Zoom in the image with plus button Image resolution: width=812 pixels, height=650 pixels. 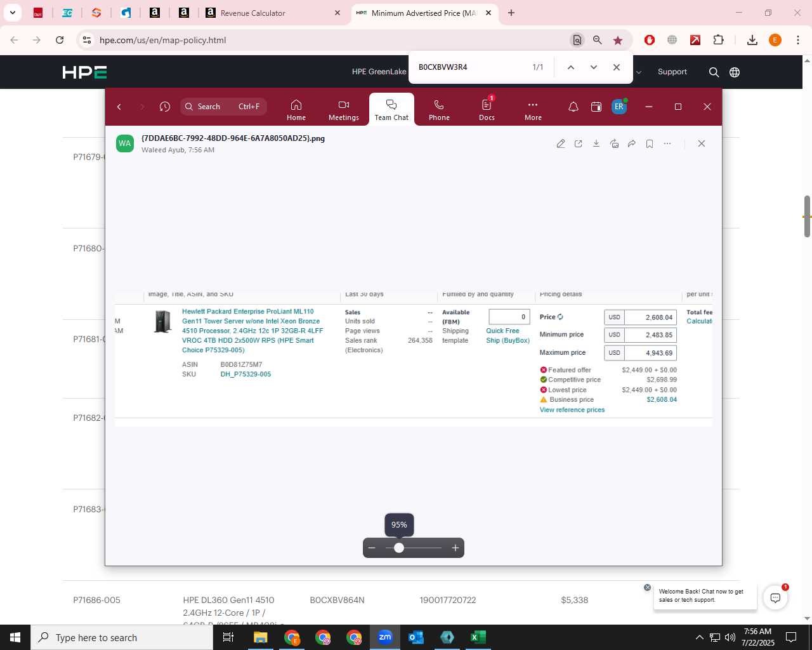pos(455,548)
